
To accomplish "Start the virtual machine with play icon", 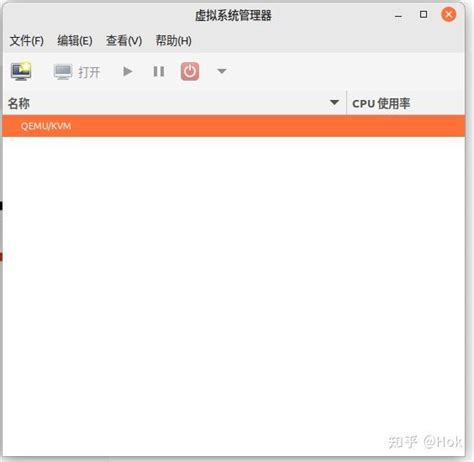I will pyautogui.click(x=127, y=71).
